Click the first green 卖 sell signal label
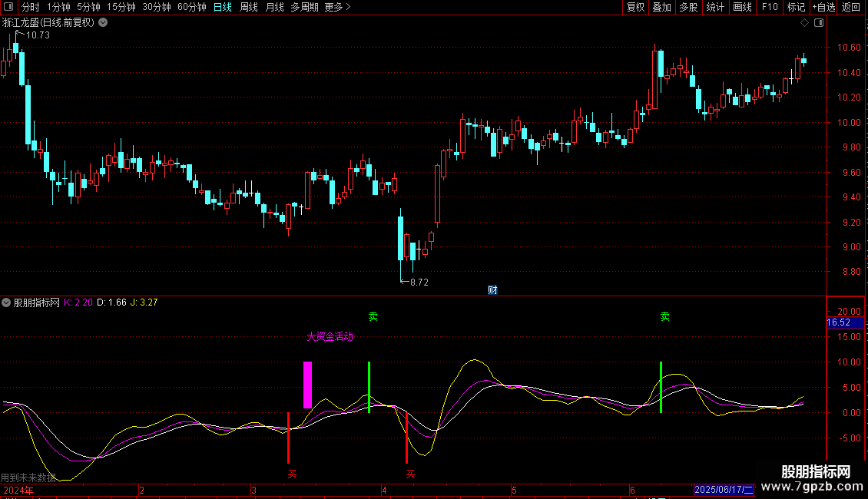This screenshot has height=499, width=868. [373, 316]
